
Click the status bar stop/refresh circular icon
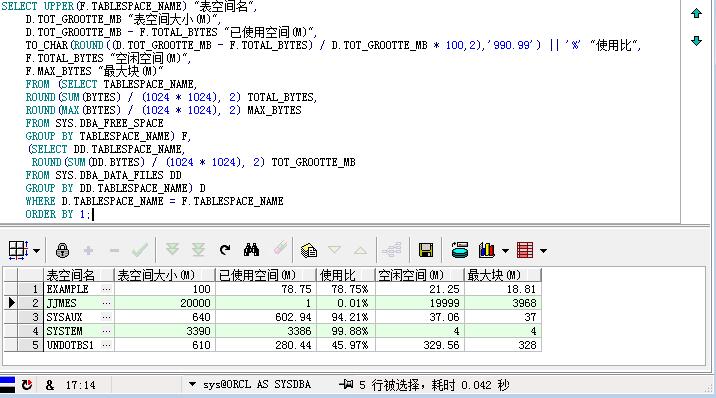pyautogui.click(x=26, y=385)
